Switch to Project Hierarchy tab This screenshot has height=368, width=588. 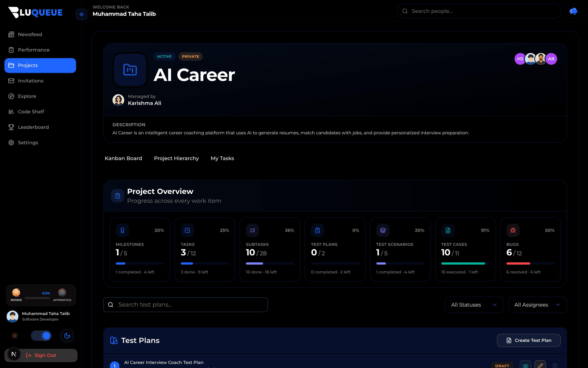pyautogui.click(x=176, y=158)
